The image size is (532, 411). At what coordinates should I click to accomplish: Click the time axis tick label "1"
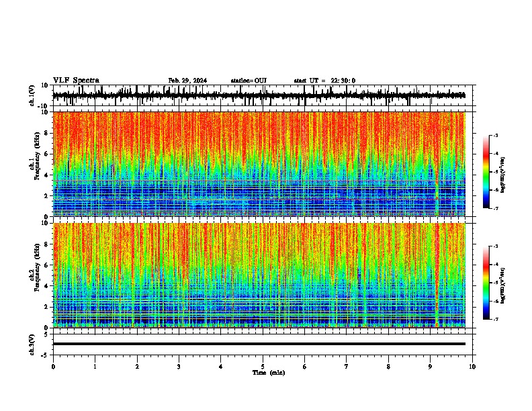[95, 367]
